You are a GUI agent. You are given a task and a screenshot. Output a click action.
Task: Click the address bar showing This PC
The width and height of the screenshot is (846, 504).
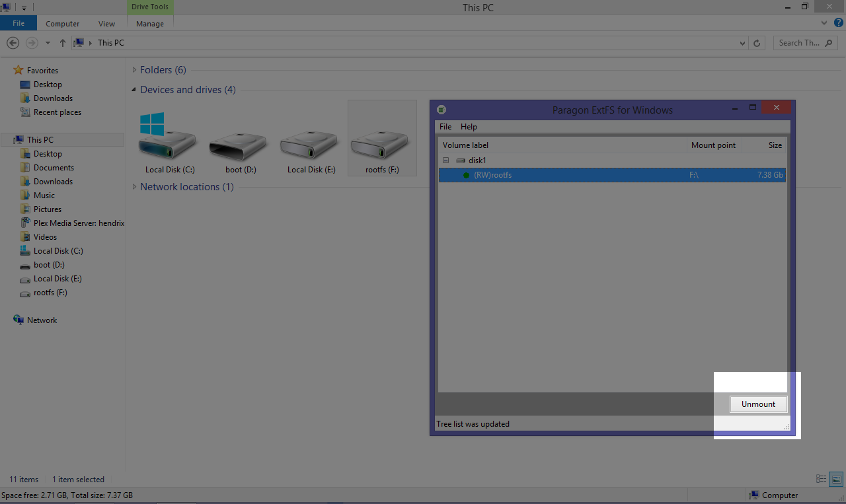410,43
